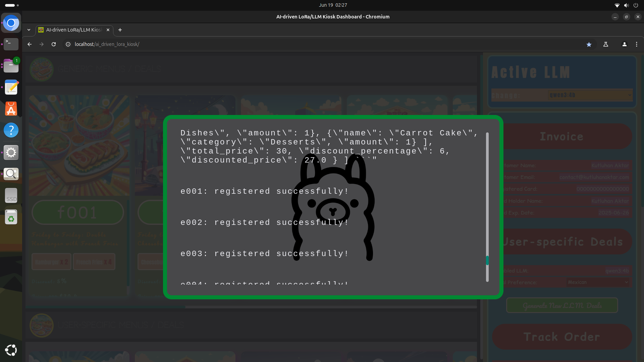Image resolution: width=644 pixels, height=362 pixels.
Task: Open Activities overview pill in top bar
Action: tap(12, 5)
